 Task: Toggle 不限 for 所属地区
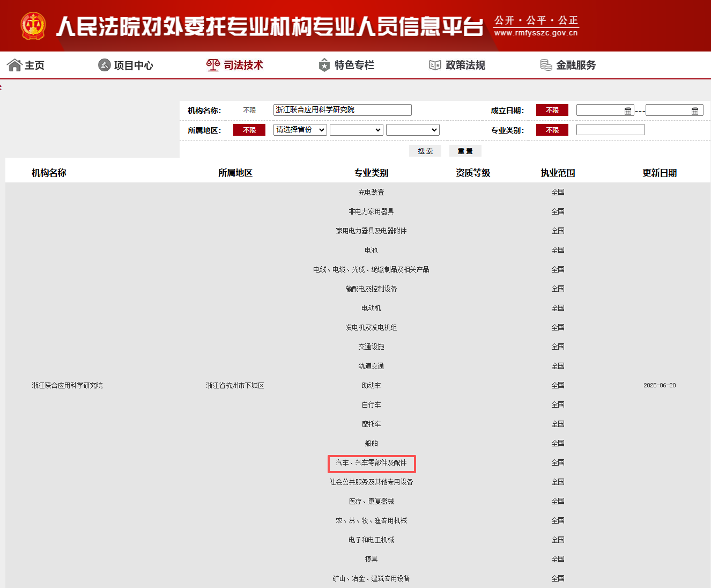(249, 129)
